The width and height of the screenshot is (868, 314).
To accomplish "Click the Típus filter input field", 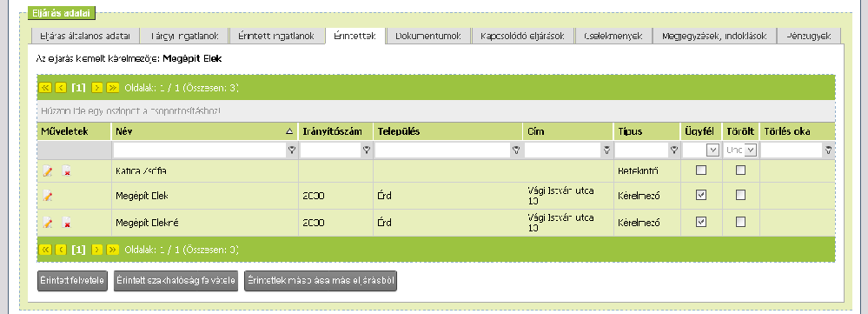I will point(642,150).
